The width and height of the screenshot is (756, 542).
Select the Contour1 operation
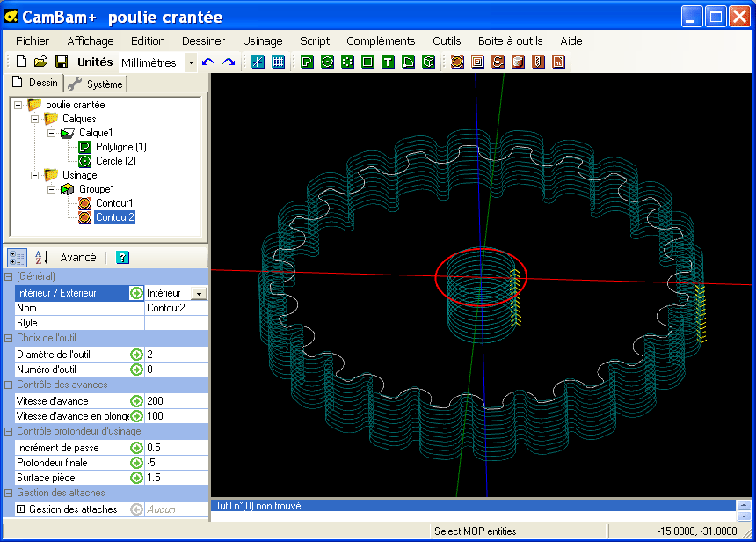point(113,203)
